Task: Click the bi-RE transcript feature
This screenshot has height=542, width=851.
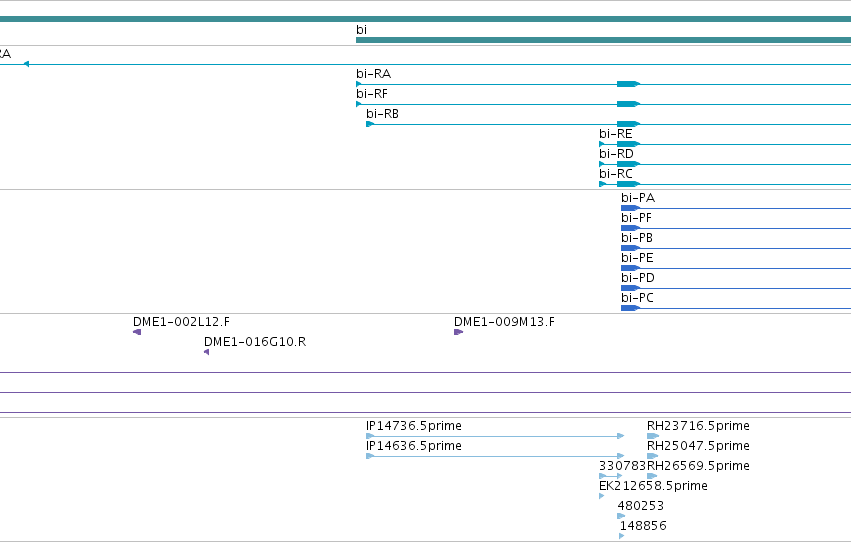Action: coord(725,144)
